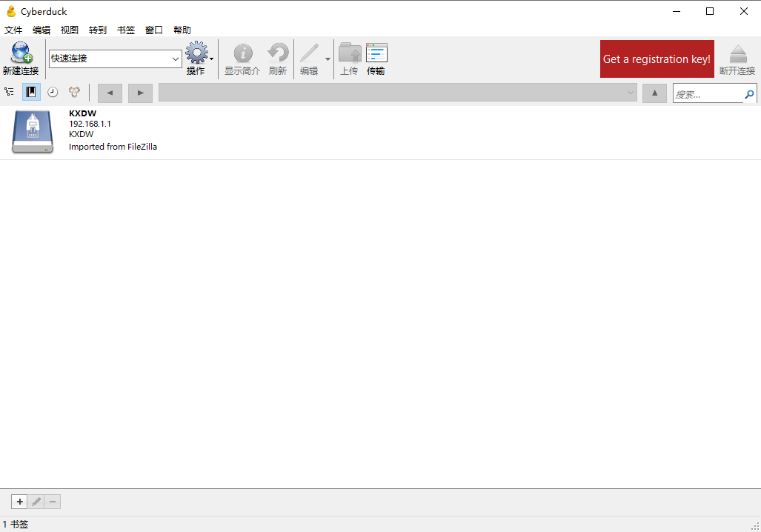Click the 断开连接 eject icon
The width and height of the screenshot is (761, 532).
[738, 53]
